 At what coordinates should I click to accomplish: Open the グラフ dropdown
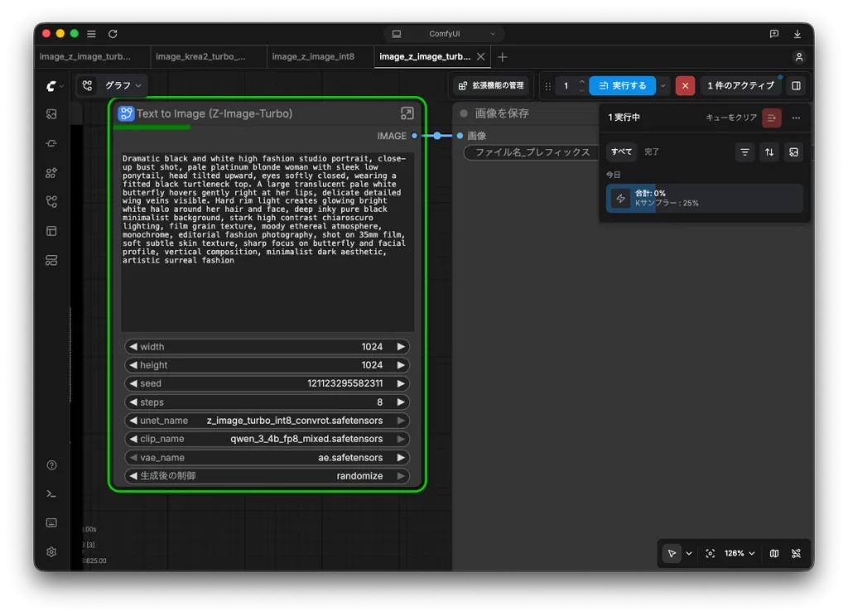(x=123, y=85)
